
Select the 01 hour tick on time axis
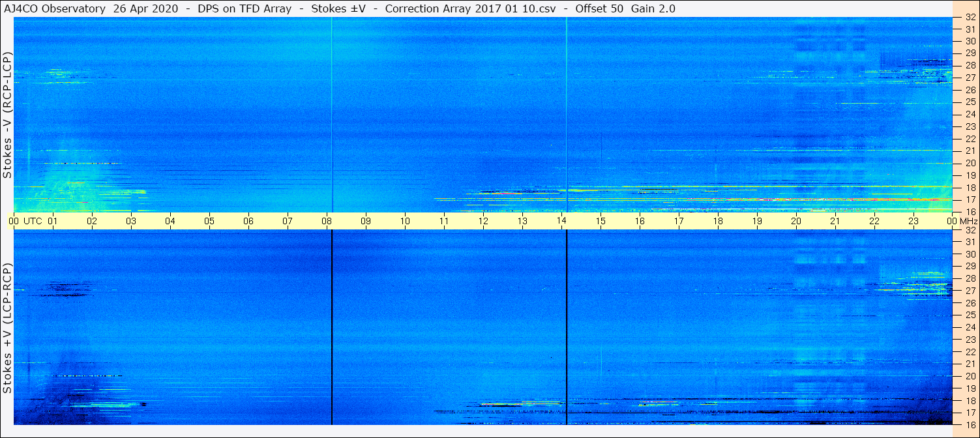point(53,221)
